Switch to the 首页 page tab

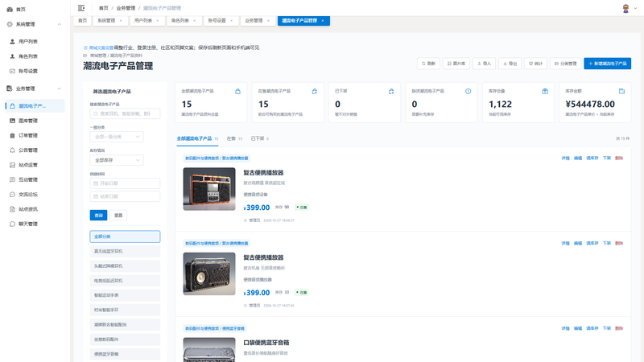[83, 21]
